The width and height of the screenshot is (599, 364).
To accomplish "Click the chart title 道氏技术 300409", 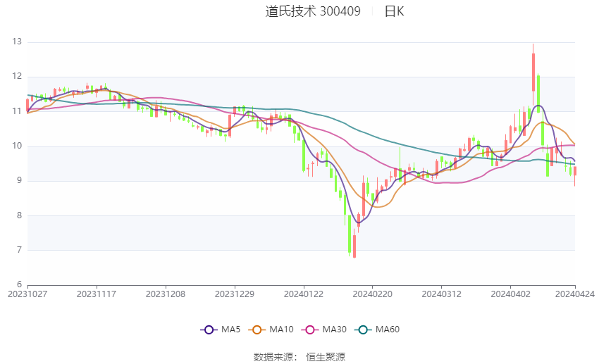I will 313,11.
